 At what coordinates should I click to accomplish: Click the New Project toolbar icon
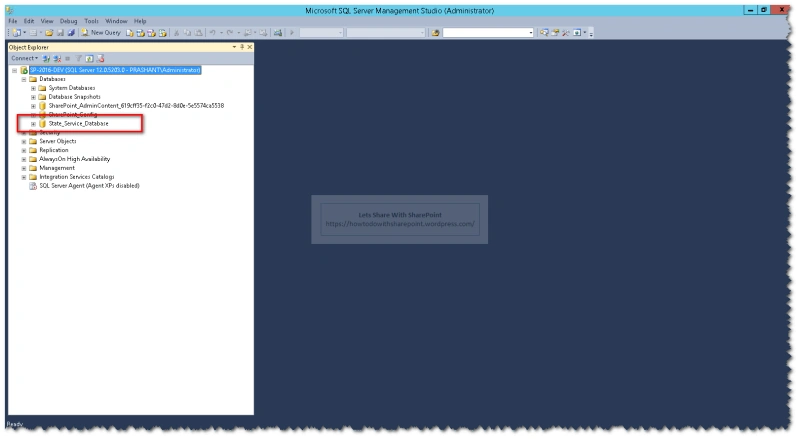tap(16, 33)
